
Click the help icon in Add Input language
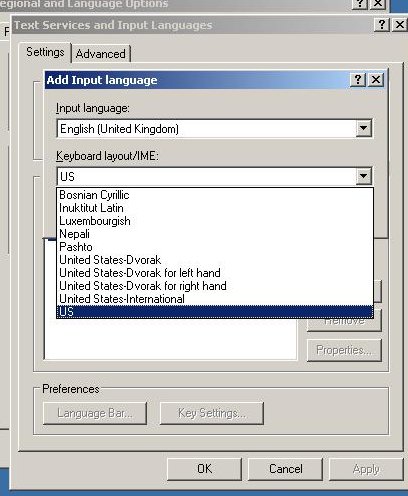(358, 80)
